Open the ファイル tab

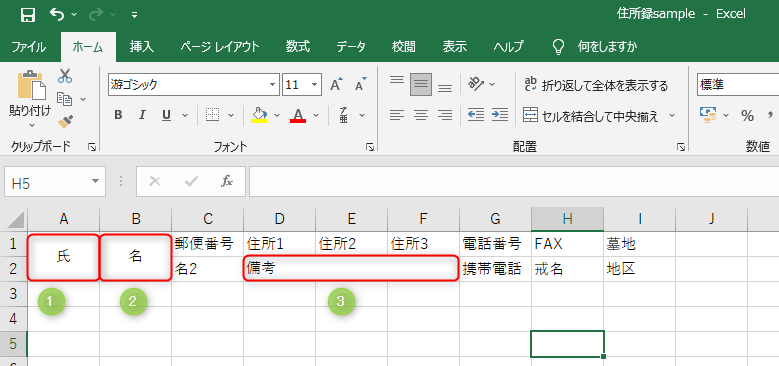click(28, 47)
